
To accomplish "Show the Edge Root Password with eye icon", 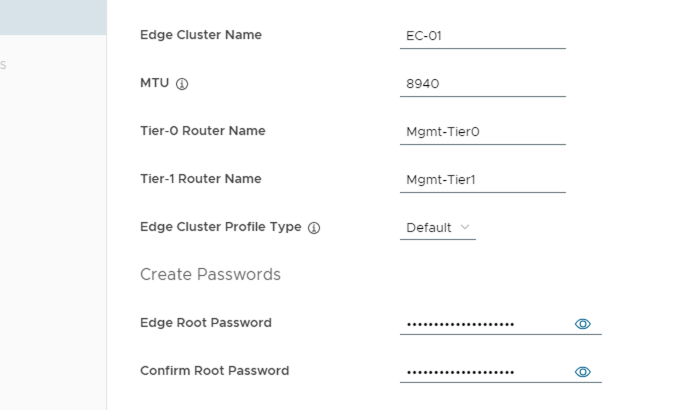I will pyautogui.click(x=583, y=324).
